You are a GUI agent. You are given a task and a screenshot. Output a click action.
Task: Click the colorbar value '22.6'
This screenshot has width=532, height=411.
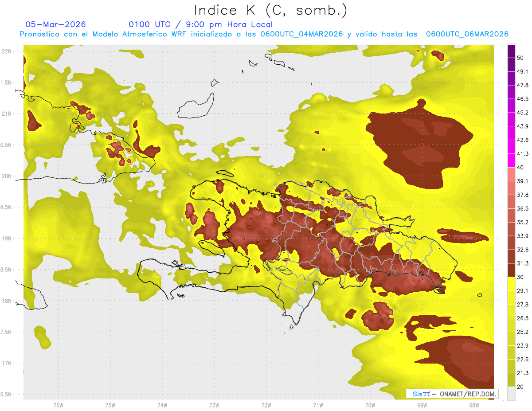tap(523, 360)
